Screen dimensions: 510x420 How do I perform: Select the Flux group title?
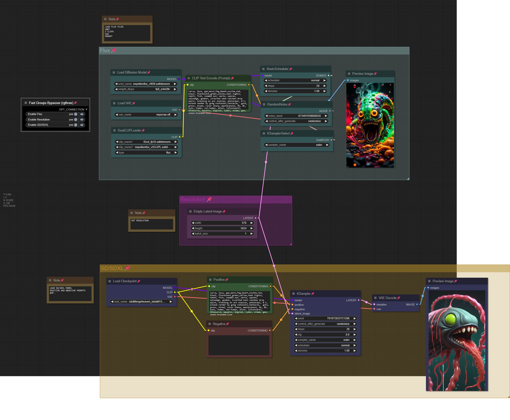[105, 50]
